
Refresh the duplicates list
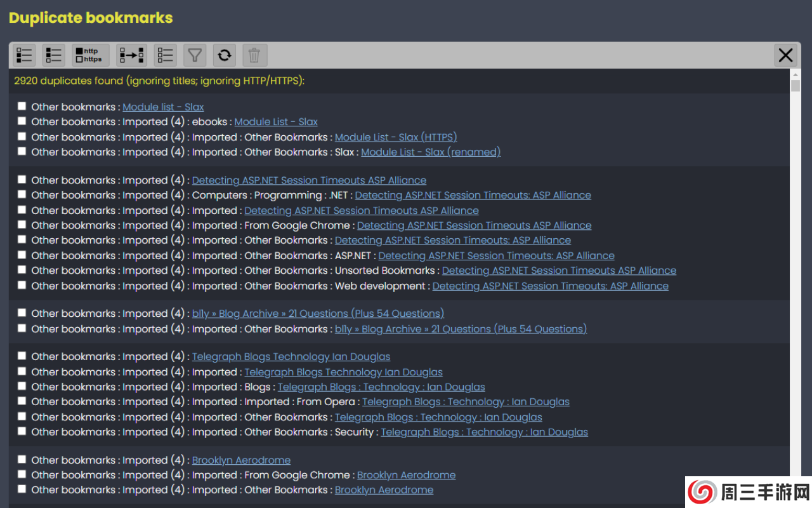coord(224,55)
